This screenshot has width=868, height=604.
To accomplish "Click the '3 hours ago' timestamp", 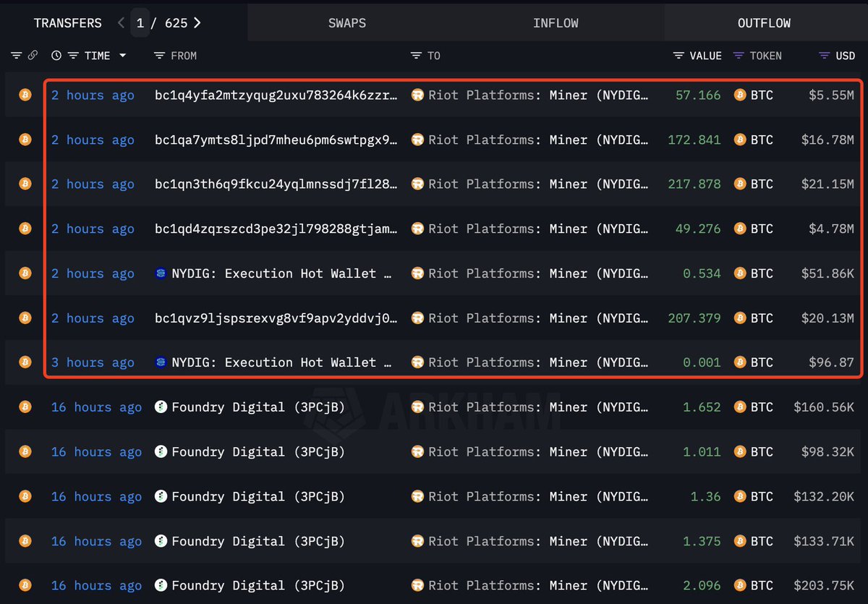I will pos(93,362).
